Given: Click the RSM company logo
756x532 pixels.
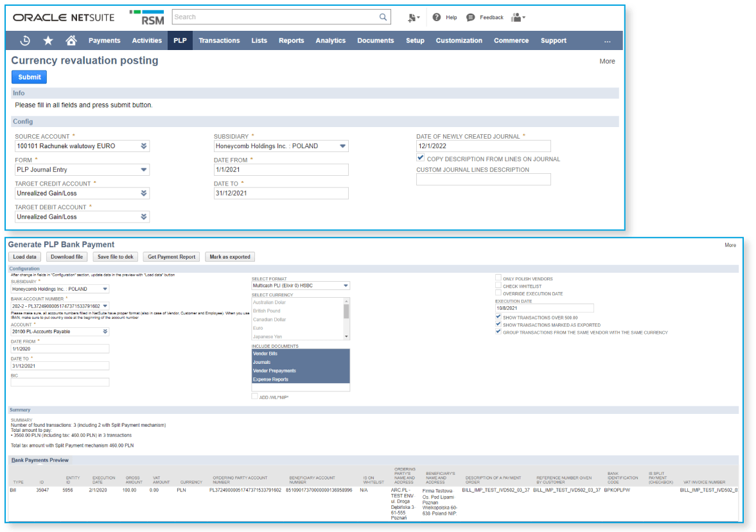Looking at the screenshot, I should [147, 17].
